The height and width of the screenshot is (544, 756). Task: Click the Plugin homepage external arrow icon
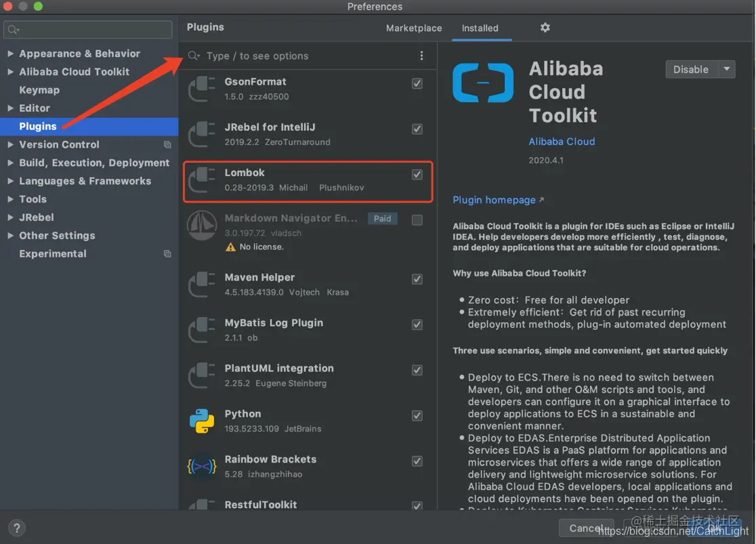pos(541,199)
